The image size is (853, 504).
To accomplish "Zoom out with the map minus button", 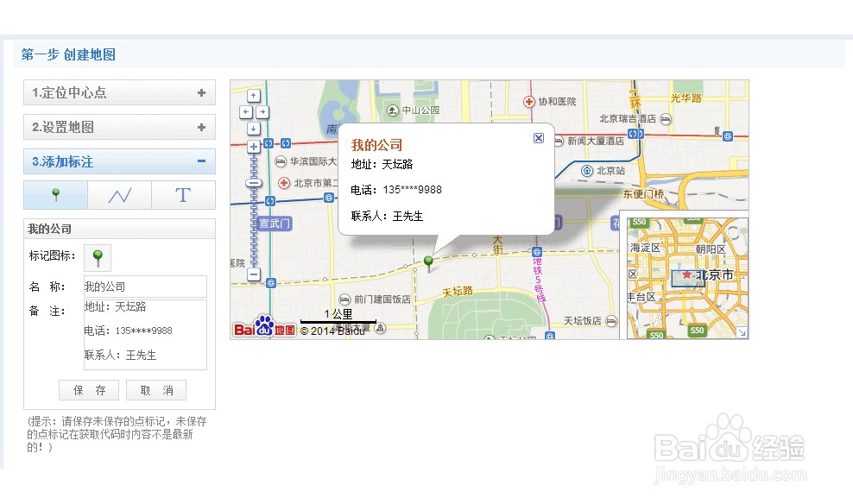I will point(253,275).
